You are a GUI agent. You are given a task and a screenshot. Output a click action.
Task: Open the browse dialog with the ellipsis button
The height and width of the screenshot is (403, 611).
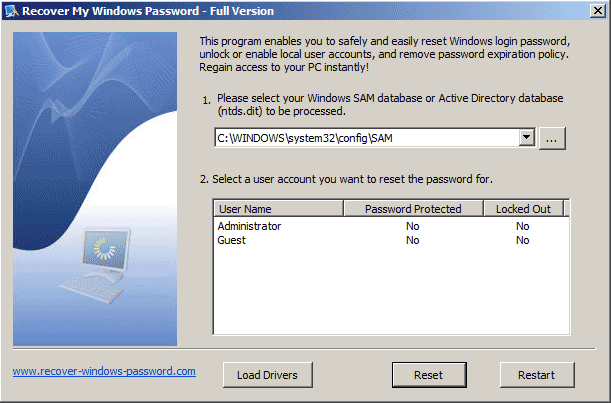(x=552, y=138)
